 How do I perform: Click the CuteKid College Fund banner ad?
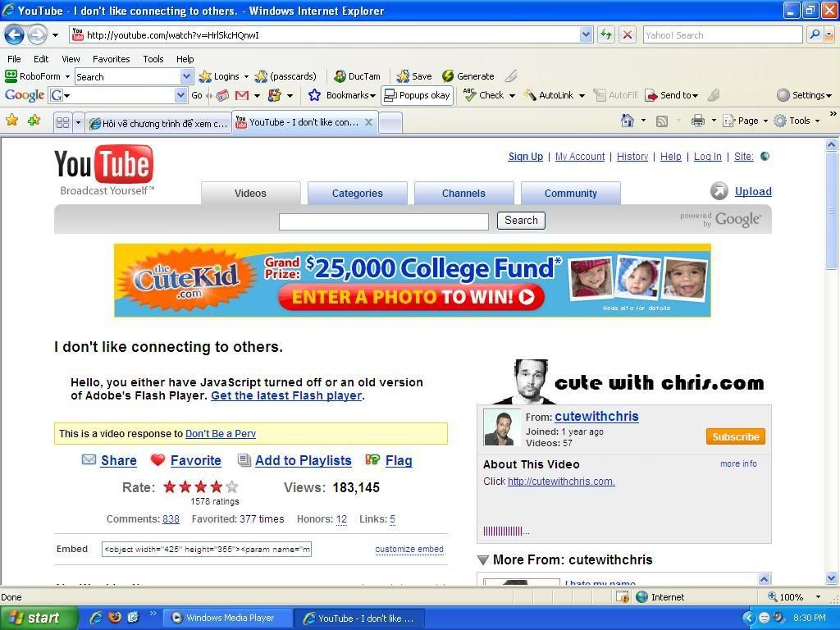413,281
